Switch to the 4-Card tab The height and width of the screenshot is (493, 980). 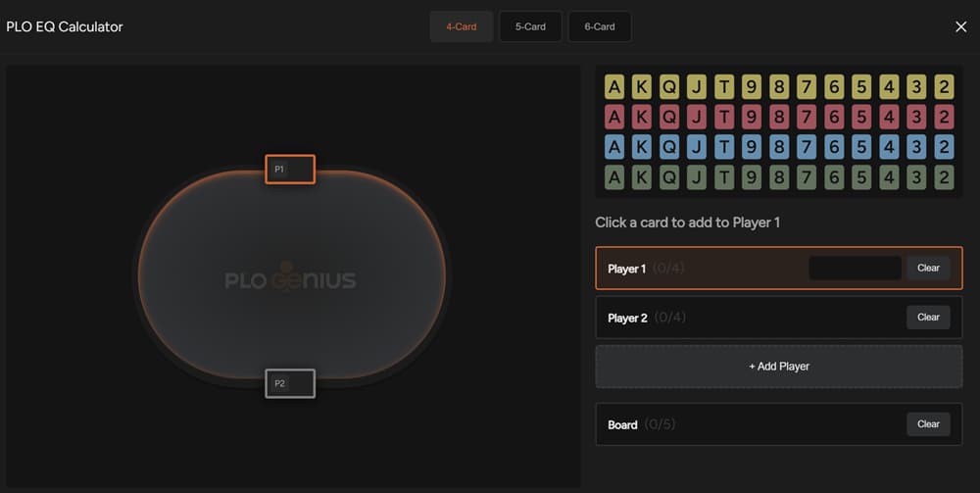coord(462,26)
